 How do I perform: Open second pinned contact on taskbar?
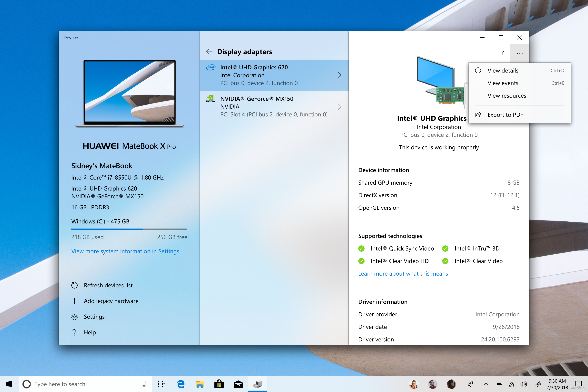[x=433, y=384]
